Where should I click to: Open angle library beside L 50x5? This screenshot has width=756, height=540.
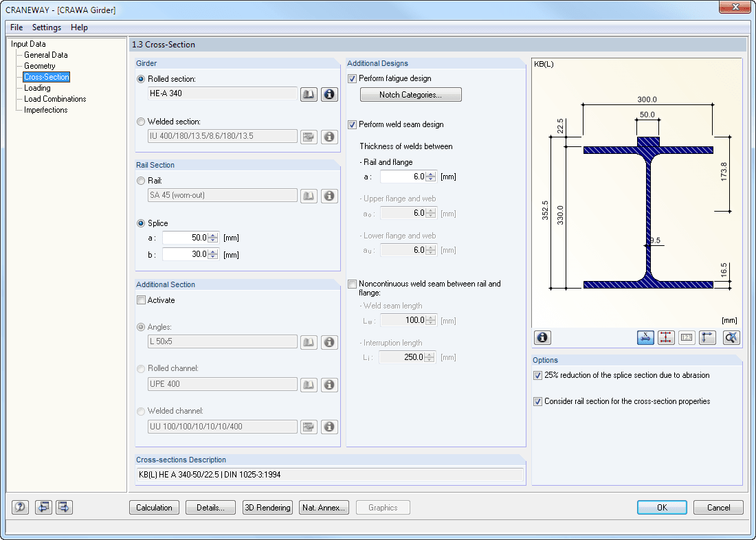click(x=309, y=342)
